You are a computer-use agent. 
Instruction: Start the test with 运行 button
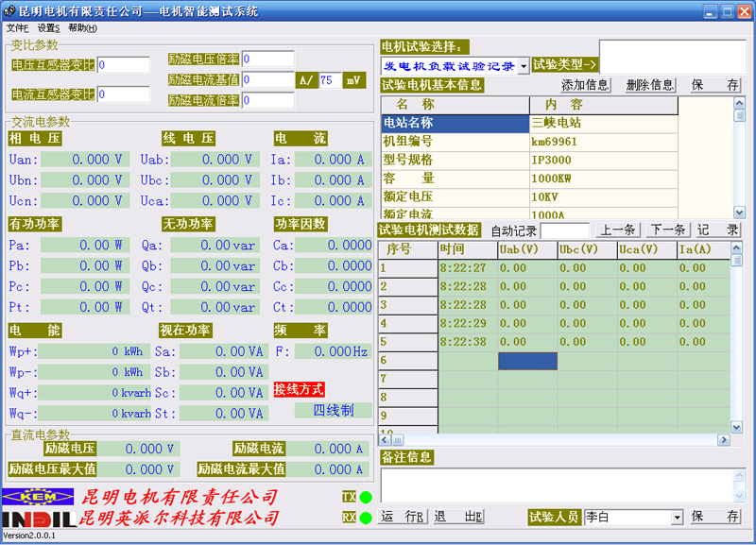pyautogui.click(x=403, y=517)
